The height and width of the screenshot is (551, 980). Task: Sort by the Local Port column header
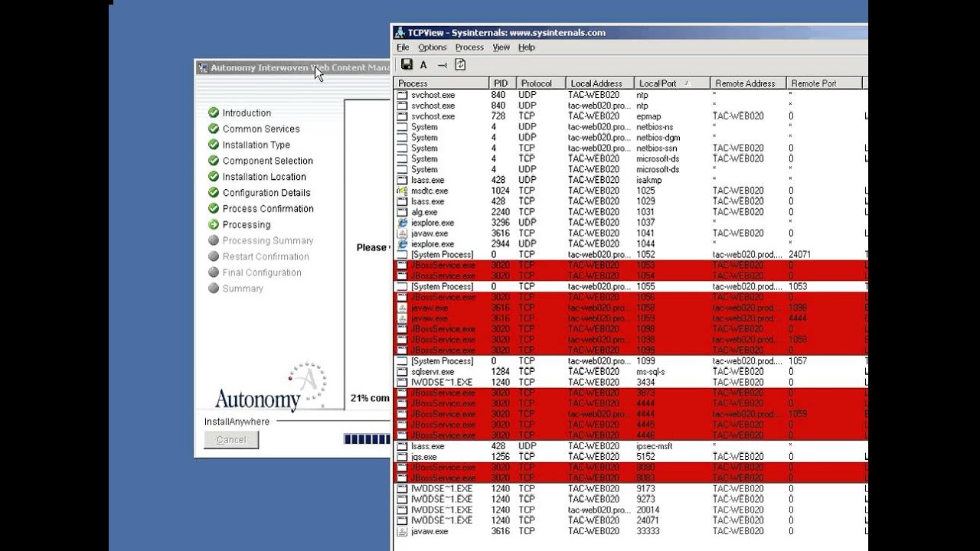pos(672,83)
